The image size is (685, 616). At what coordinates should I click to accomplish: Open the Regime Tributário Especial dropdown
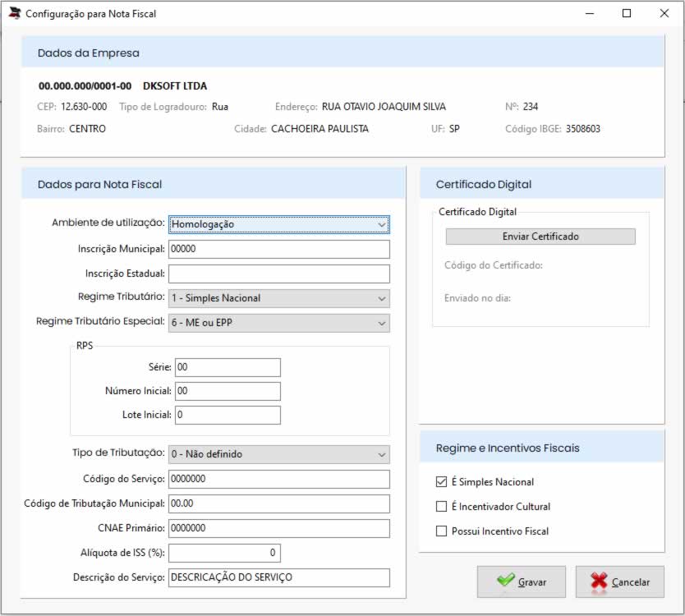click(278, 323)
